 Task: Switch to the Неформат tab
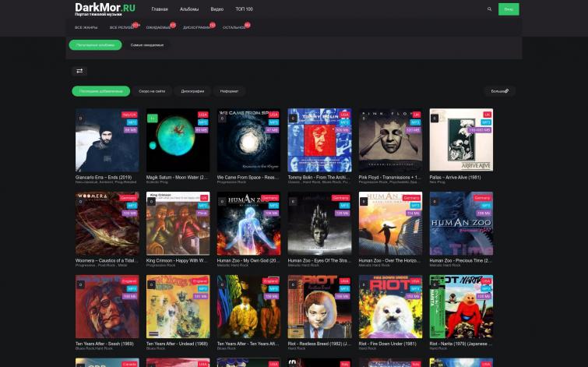pyautogui.click(x=229, y=91)
